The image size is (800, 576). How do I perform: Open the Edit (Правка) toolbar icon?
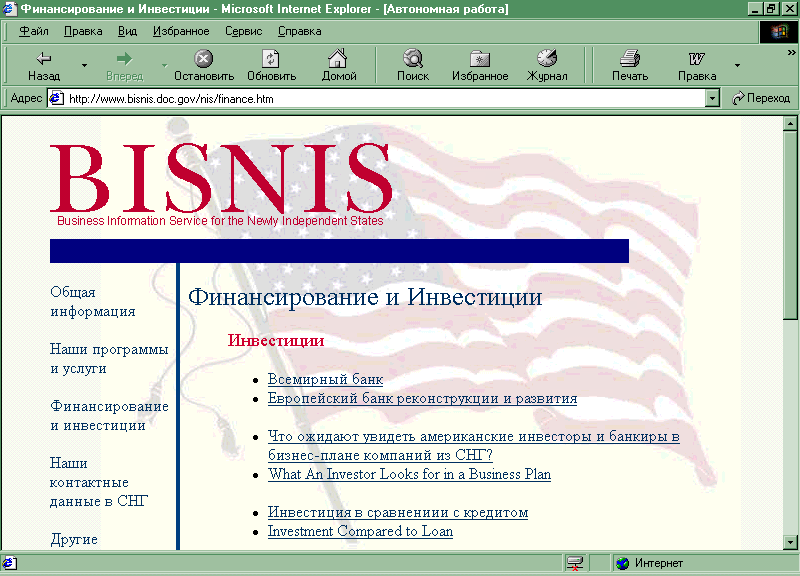[696, 59]
